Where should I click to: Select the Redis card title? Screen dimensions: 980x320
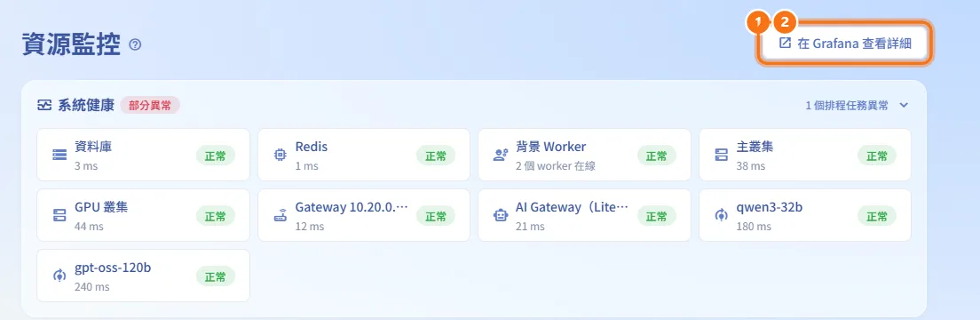pos(312,147)
